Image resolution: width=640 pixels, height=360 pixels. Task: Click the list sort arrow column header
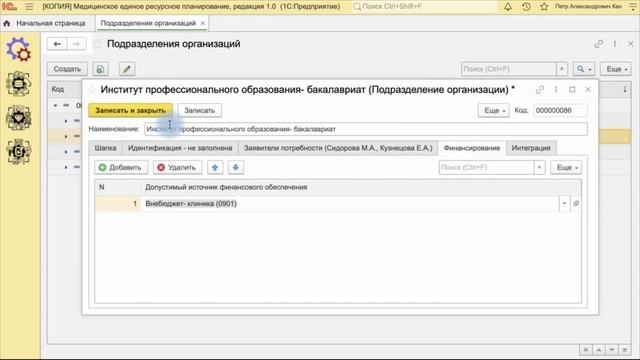point(624,89)
